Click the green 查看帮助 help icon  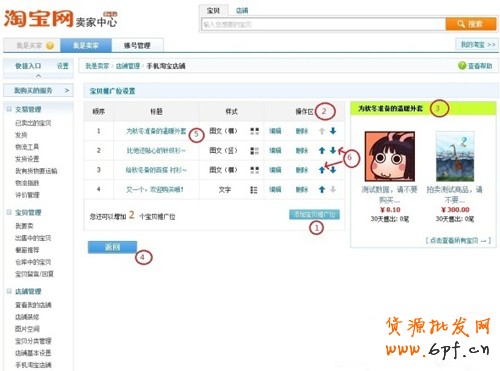tap(462, 66)
